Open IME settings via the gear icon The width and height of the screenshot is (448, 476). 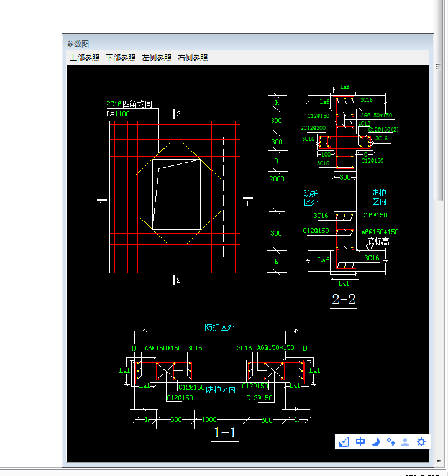pyautogui.click(x=421, y=442)
